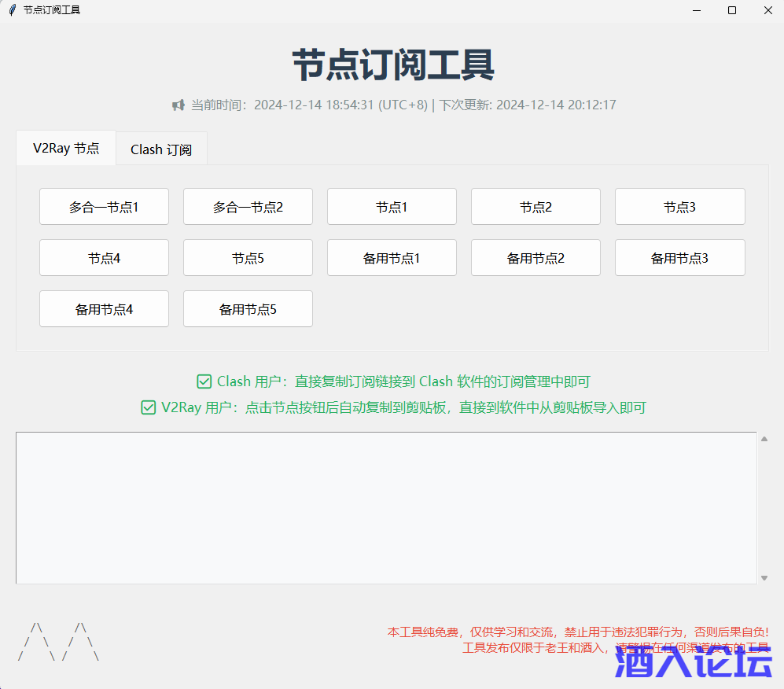Copy the 多合一节点1 node
The width and height of the screenshot is (784, 689).
coord(104,206)
